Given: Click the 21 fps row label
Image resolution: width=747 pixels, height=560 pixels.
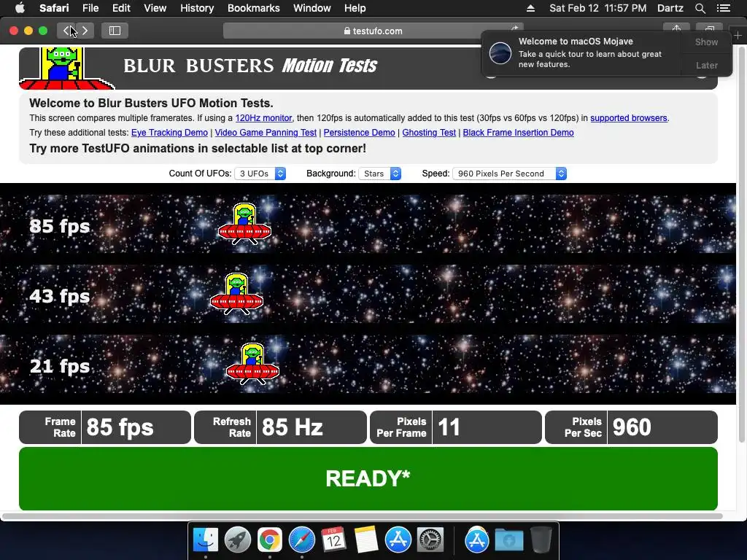Looking at the screenshot, I should coord(60,366).
